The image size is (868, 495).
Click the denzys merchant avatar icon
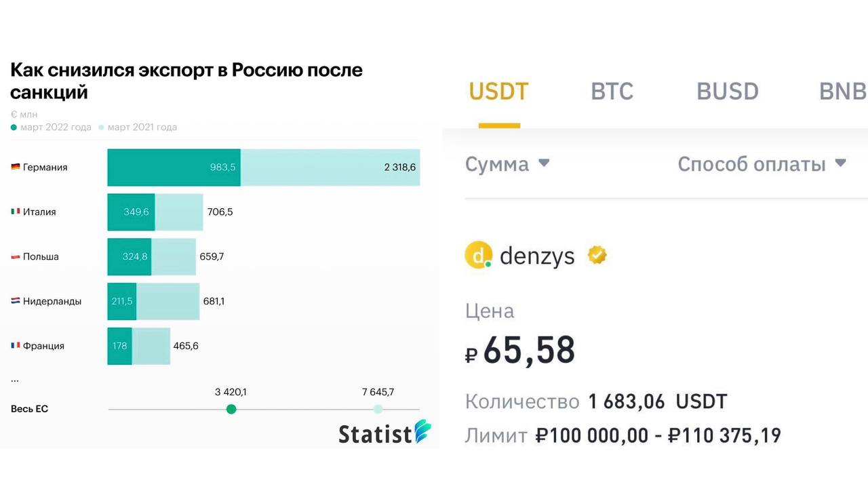pos(478,256)
